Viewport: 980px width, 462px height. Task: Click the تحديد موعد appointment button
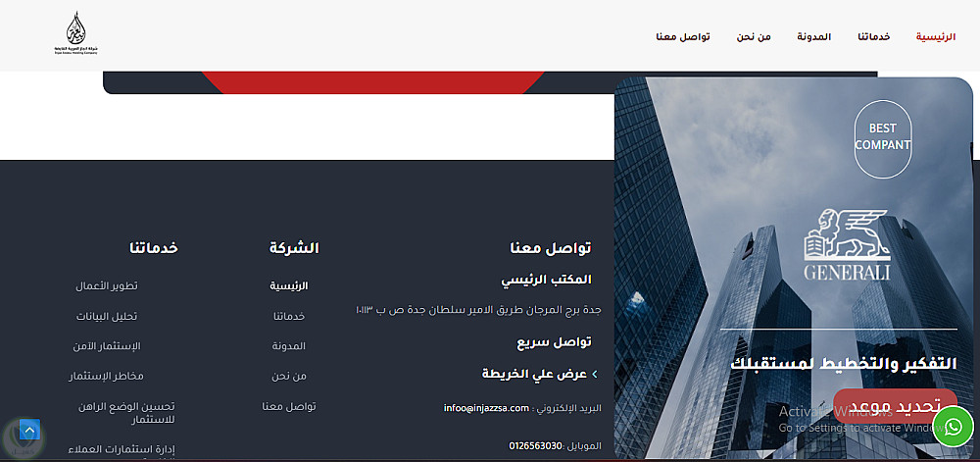[x=895, y=406]
